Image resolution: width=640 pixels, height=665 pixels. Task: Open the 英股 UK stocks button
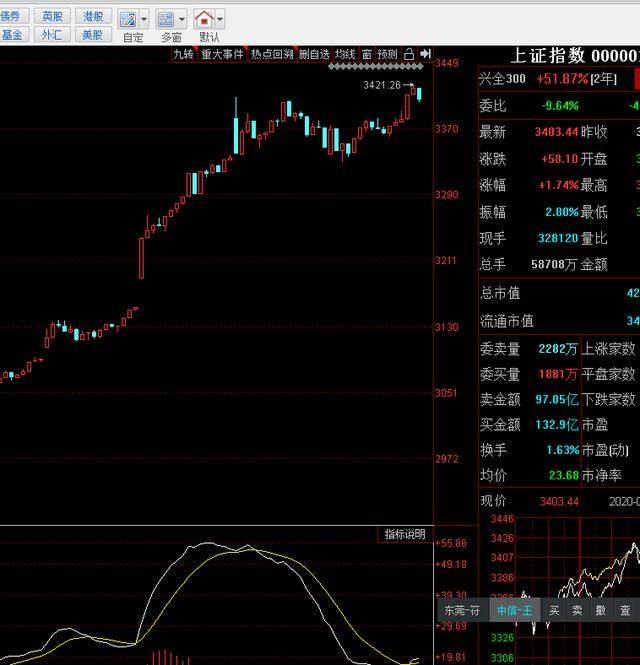(52, 16)
